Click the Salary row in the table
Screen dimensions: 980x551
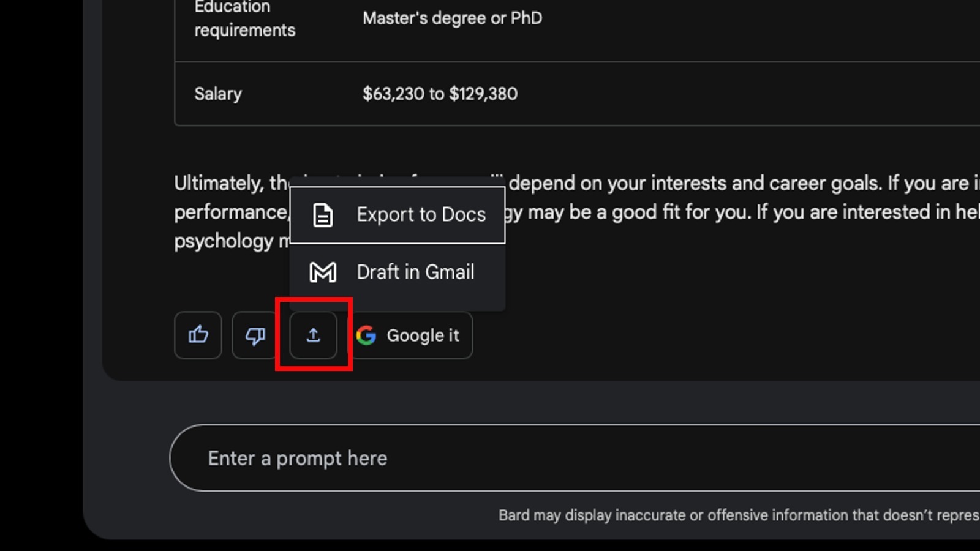pyautogui.click(x=217, y=94)
